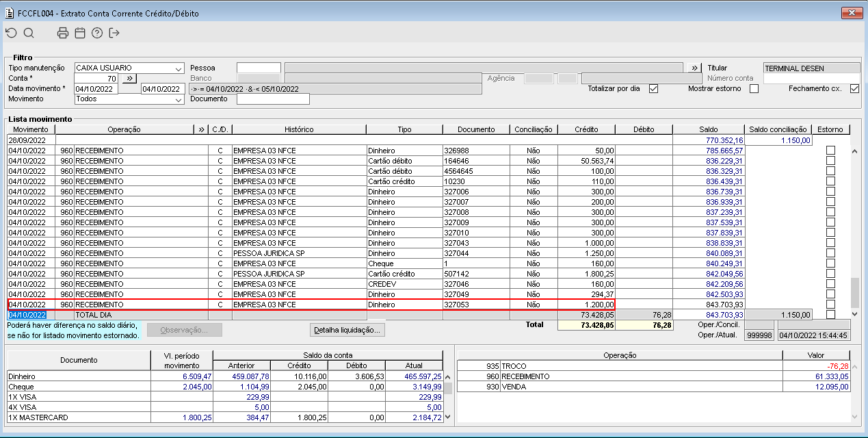
Task: Select the 935 TROCO operation row
Action: coord(653,366)
